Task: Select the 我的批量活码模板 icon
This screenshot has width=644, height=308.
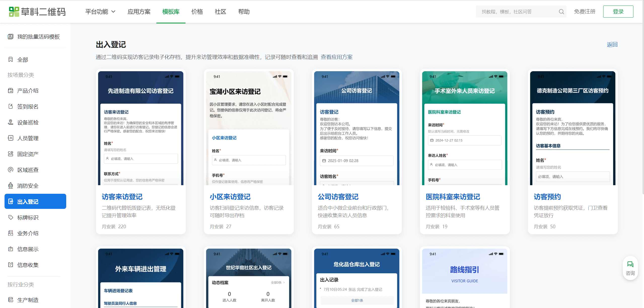Action: [11, 37]
